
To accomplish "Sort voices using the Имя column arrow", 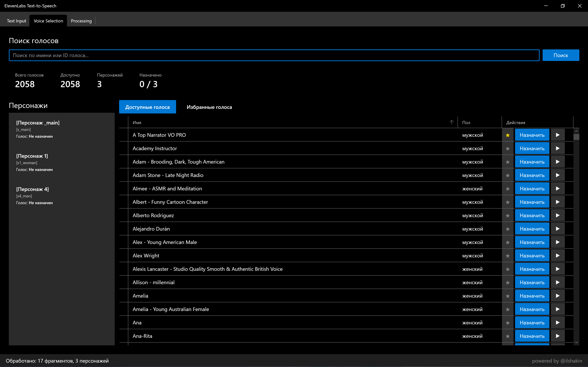I will [451, 122].
